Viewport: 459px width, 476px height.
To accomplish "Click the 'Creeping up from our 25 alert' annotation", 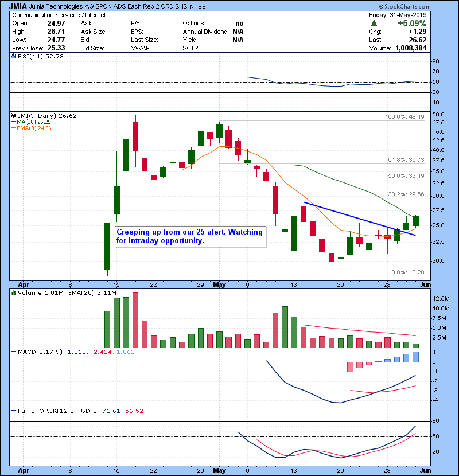I will (x=190, y=236).
